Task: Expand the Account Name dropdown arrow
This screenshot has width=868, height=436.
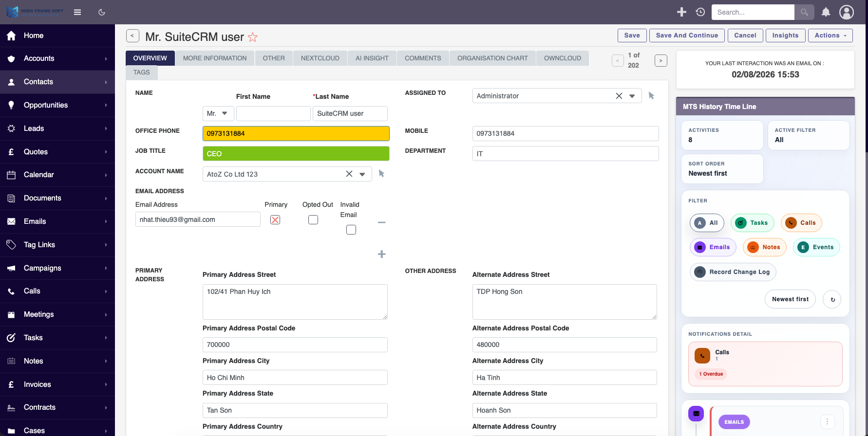Action: click(x=362, y=174)
